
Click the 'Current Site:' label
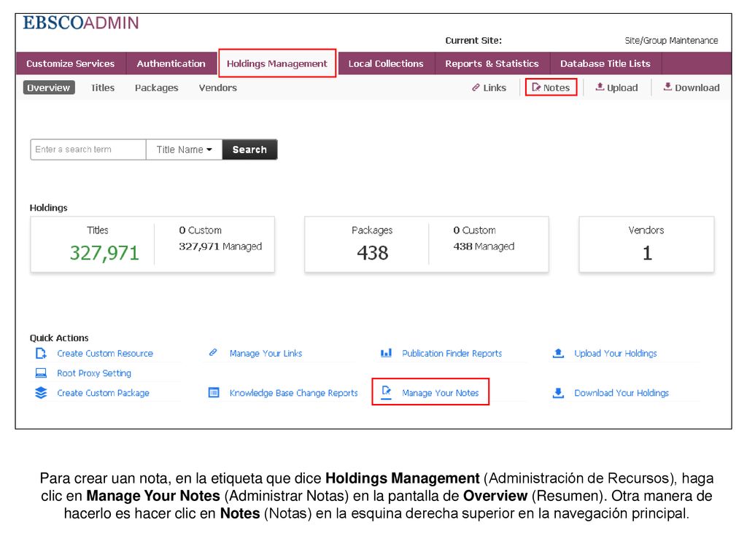click(x=473, y=41)
